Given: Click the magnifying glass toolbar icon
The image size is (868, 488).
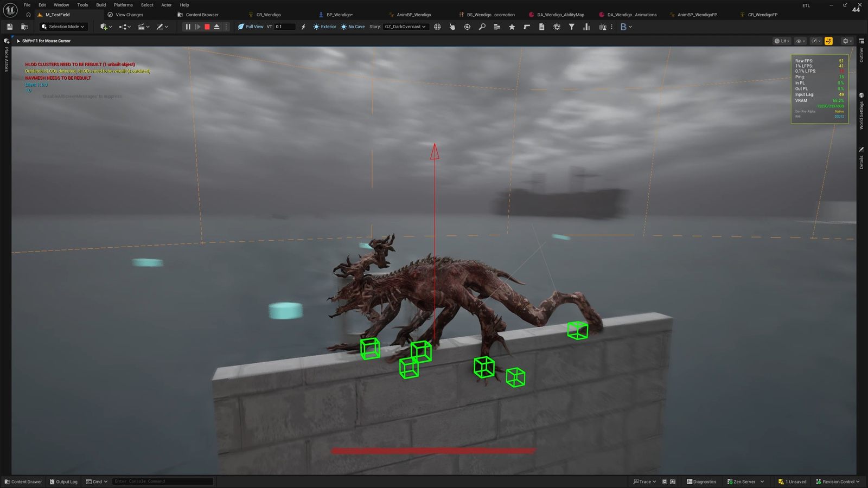Looking at the screenshot, I should [x=482, y=27].
